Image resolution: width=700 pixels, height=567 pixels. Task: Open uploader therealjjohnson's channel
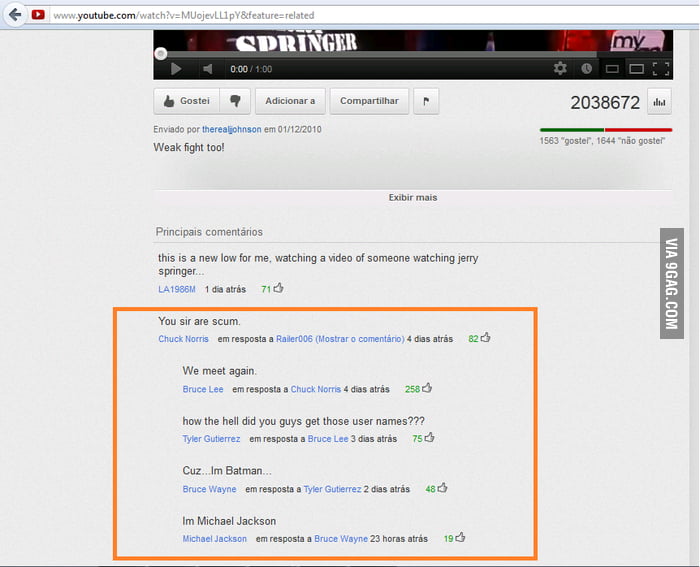[x=231, y=129]
